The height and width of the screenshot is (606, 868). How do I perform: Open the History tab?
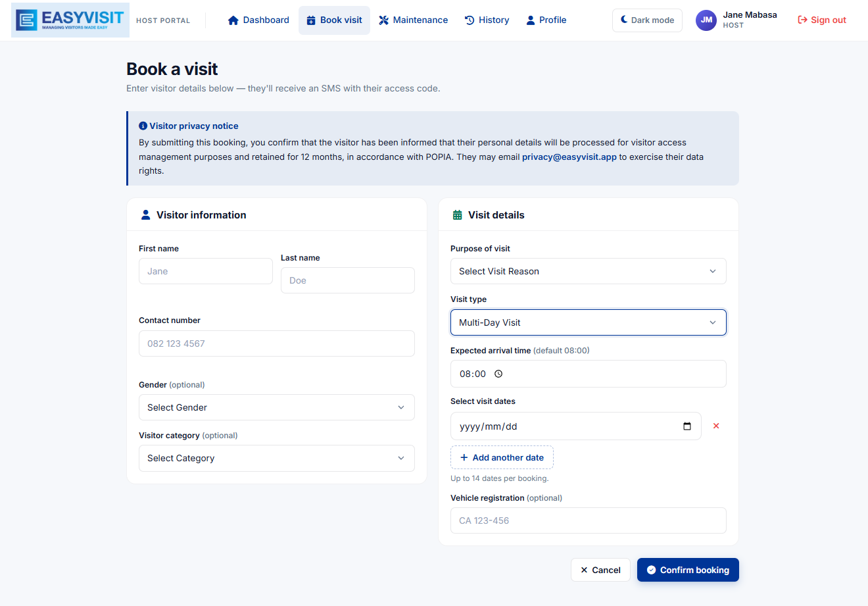point(487,20)
